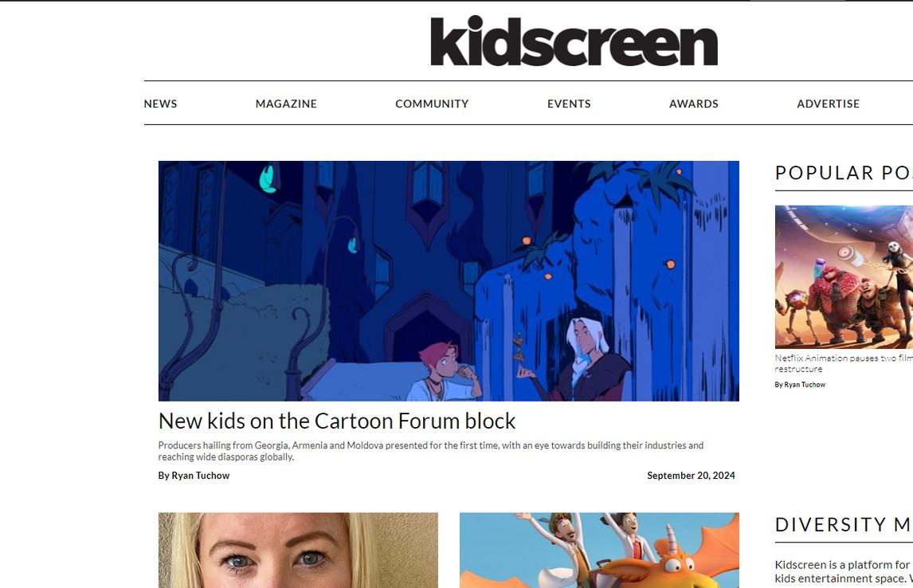
Task: Click the kidscreen logo
Action: [574, 41]
